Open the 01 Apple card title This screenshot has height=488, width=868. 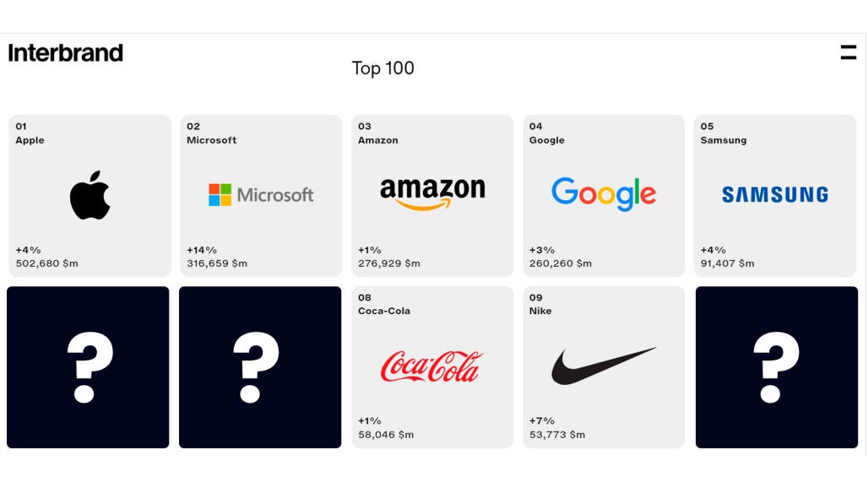tap(30, 133)
